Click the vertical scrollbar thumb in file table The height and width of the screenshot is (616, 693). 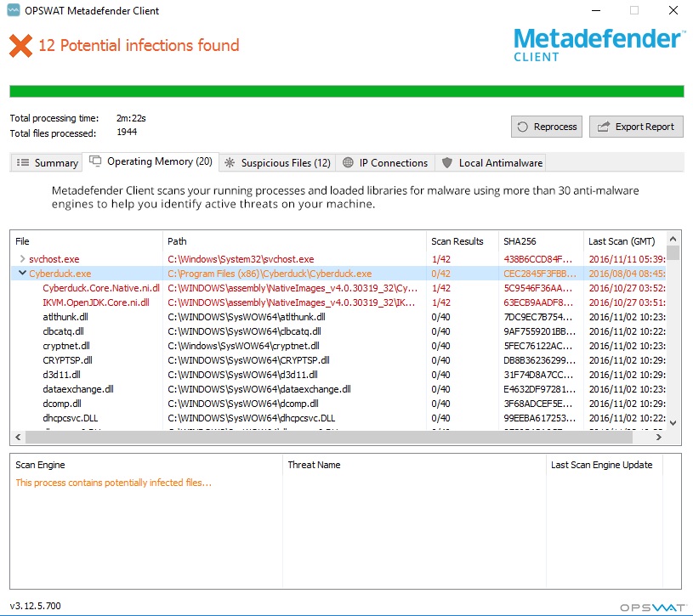click(x=673, y=253)
